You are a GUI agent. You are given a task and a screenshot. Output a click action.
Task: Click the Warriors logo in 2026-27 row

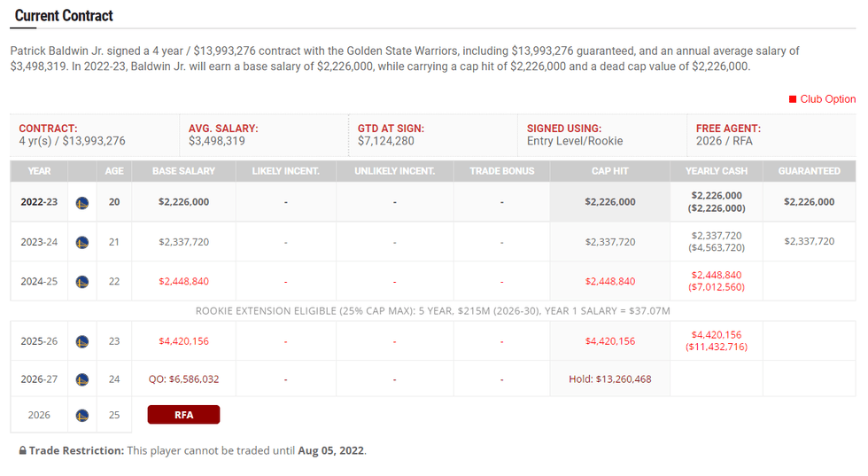82,379
